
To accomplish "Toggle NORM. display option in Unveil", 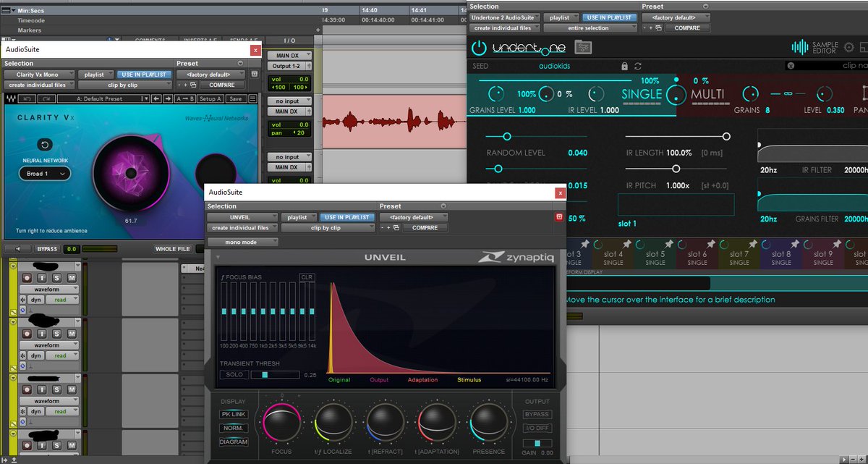I will 234,428.
